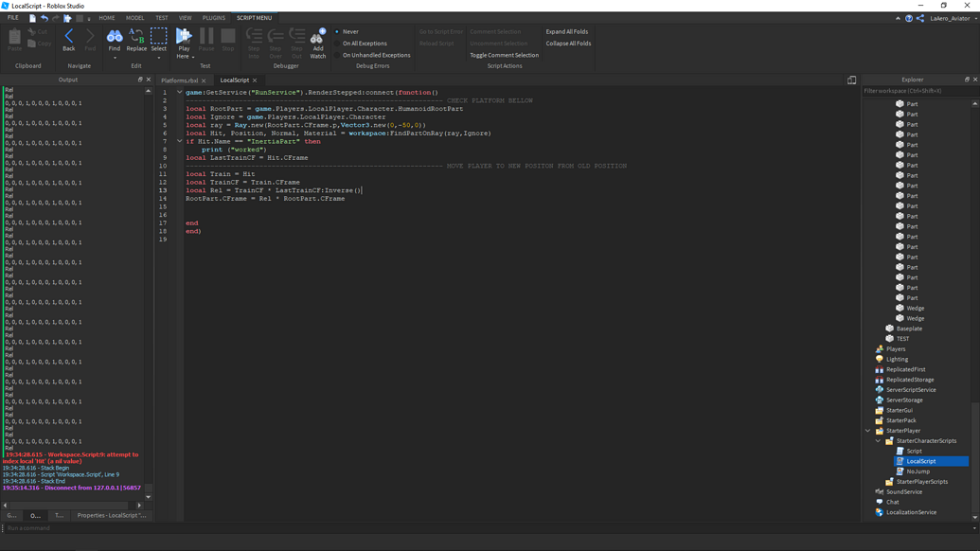Image resolution: width=980 pixels, height=551 pixels.
Task: Close the Output panel
Action: coord(148,80)
